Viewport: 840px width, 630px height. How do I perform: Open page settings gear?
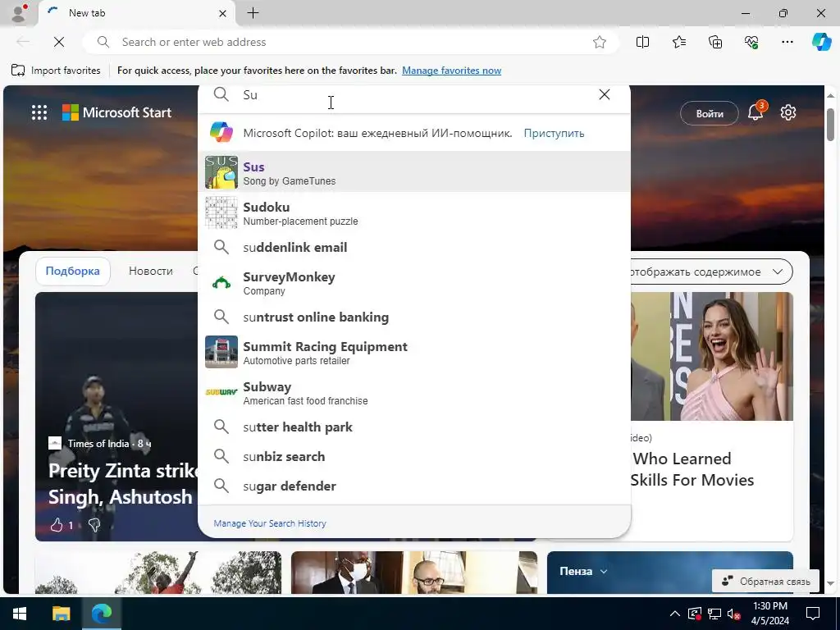(x=788, y=112)
